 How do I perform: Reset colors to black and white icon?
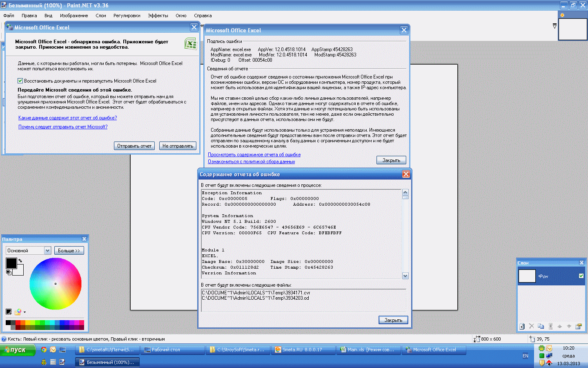tap(9, 272)
